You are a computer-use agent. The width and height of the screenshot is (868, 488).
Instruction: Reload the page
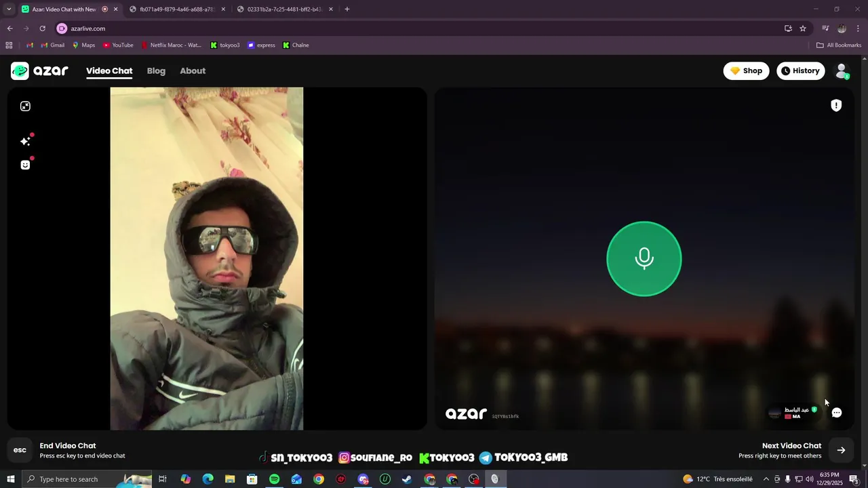(x=42, y=28)
